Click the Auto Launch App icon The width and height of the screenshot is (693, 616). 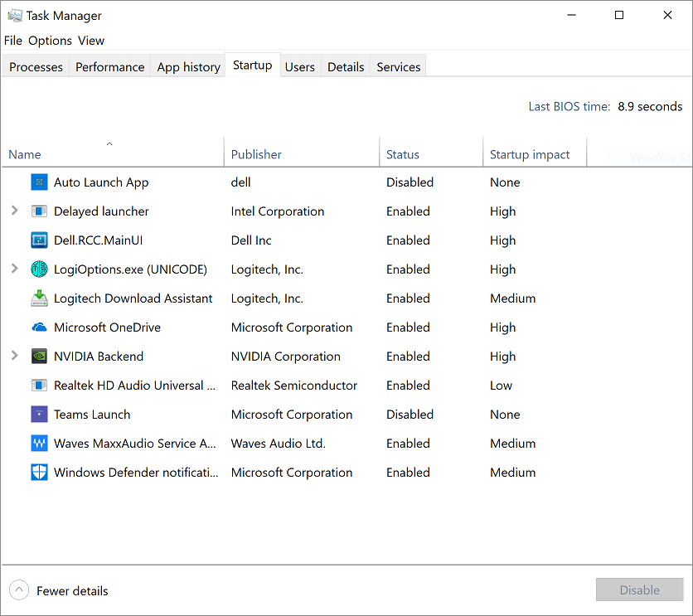coord(39,182)
